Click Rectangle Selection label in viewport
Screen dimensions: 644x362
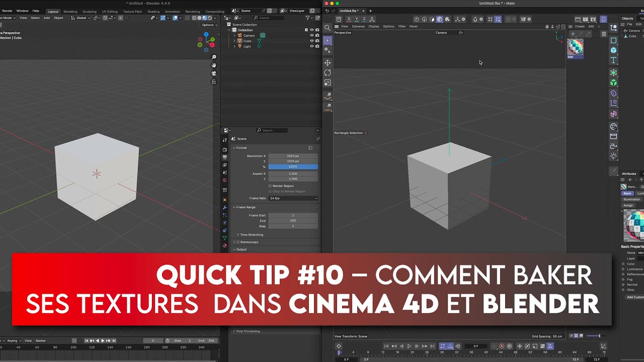pos(349,133)
